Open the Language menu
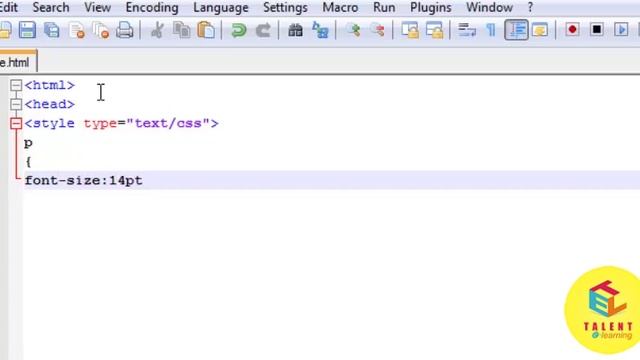 [221, 7]
